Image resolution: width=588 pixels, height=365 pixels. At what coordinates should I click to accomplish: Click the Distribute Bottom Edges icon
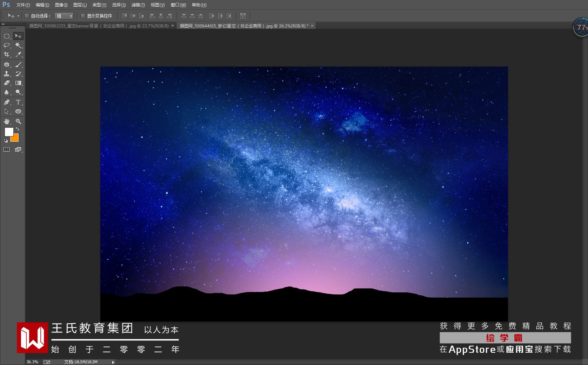tap(201, 16)
